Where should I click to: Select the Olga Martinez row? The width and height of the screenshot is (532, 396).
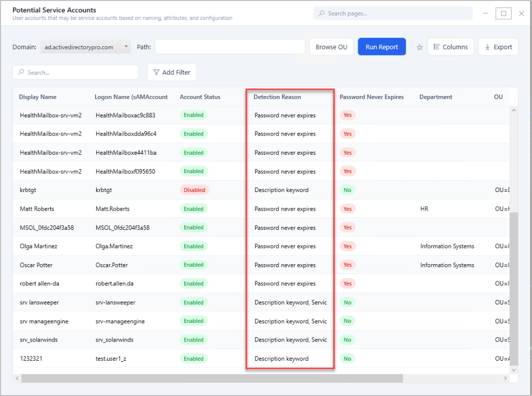point(261,246)
